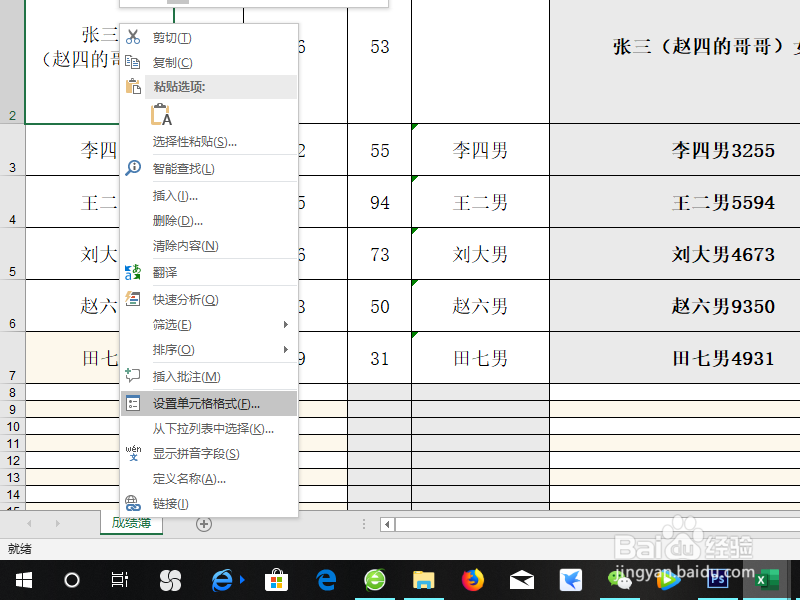
Task: Select the bold cell 张三（赵四的哥哥）
Action: pyautogui.click(x=675, y=61)
